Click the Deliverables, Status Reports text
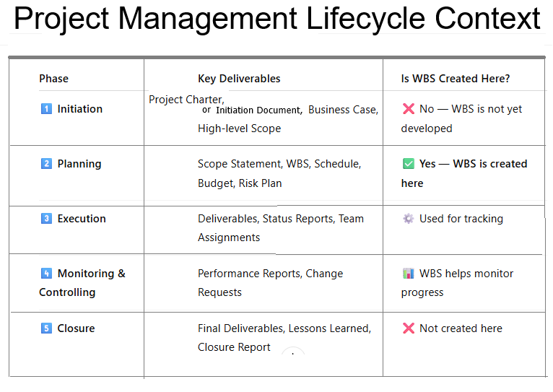The width and height of the screenshot is (553, 392). (280, 219)
